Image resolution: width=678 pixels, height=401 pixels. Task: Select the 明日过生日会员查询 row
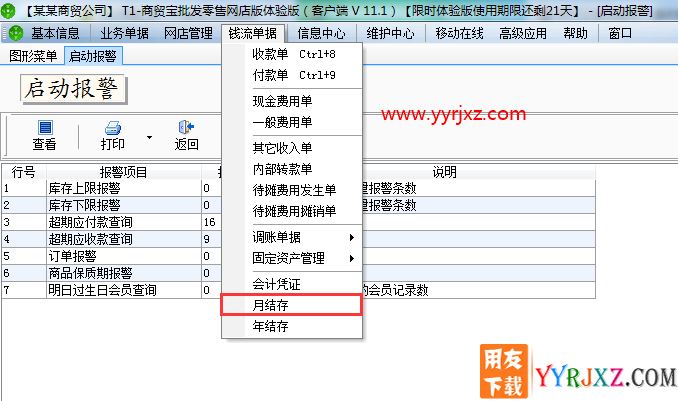[x=298, y=290]
